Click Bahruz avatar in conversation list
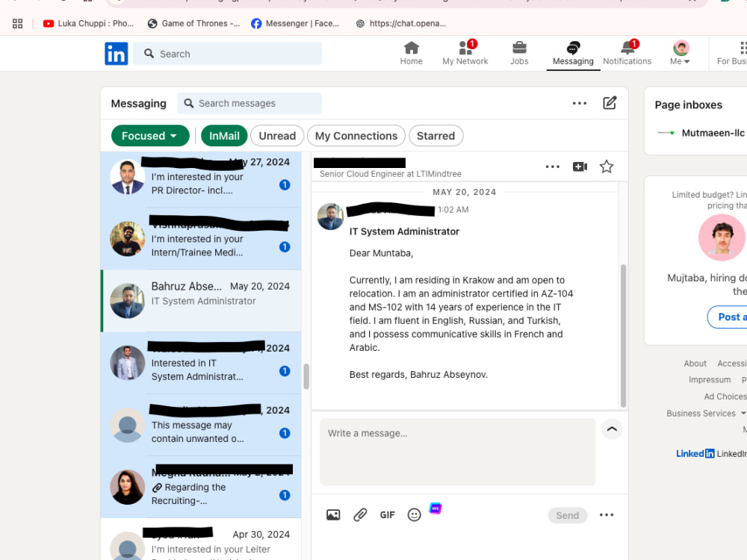This screenshot has height=560, width=747. 127,301
